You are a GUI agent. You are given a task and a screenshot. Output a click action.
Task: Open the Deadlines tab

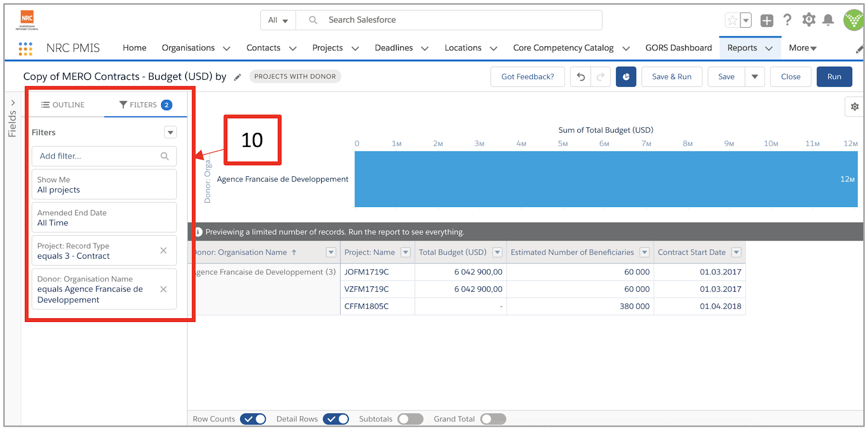click(394, 48)
